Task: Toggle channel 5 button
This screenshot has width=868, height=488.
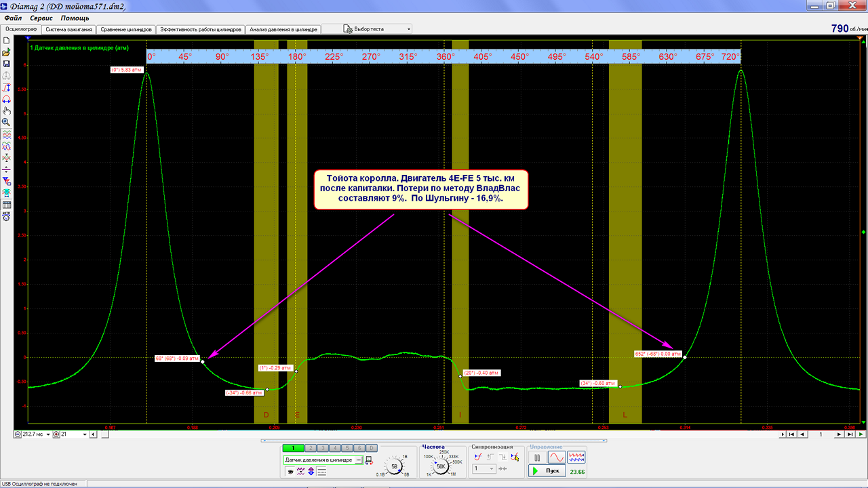Action: [x=347, y=448]
